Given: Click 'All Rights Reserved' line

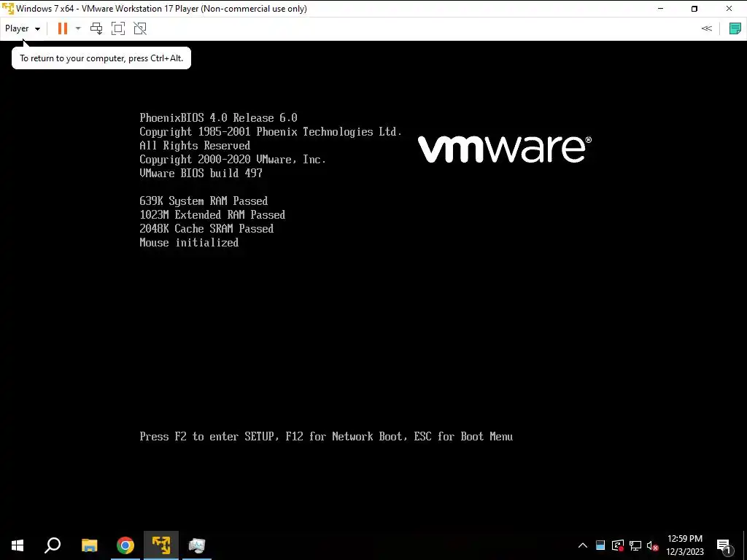Looking at the screenshot, I should pos(194,145).
